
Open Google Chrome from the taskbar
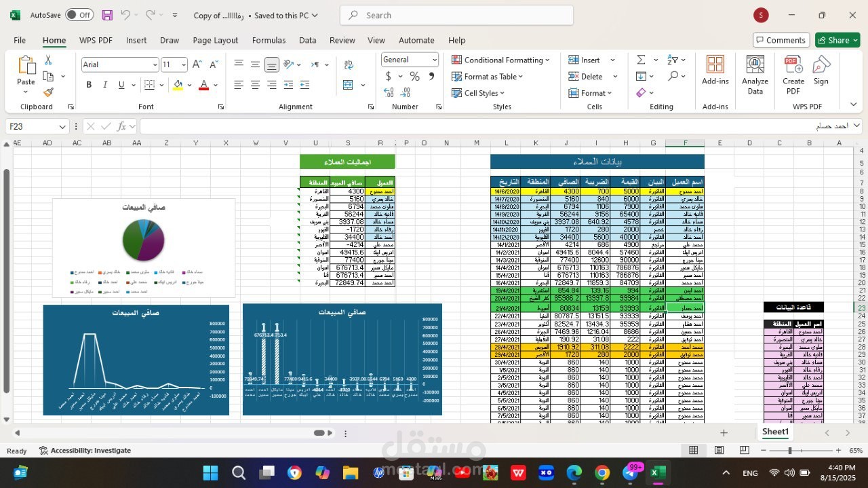click(602, 472)
